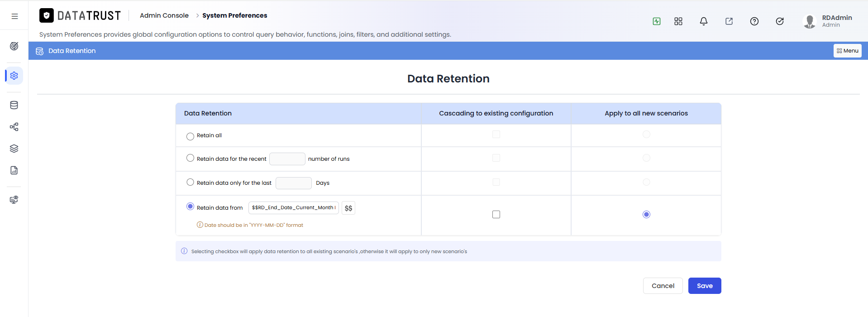Open the layers stack sidebar icon

click(x=14, y=149)
